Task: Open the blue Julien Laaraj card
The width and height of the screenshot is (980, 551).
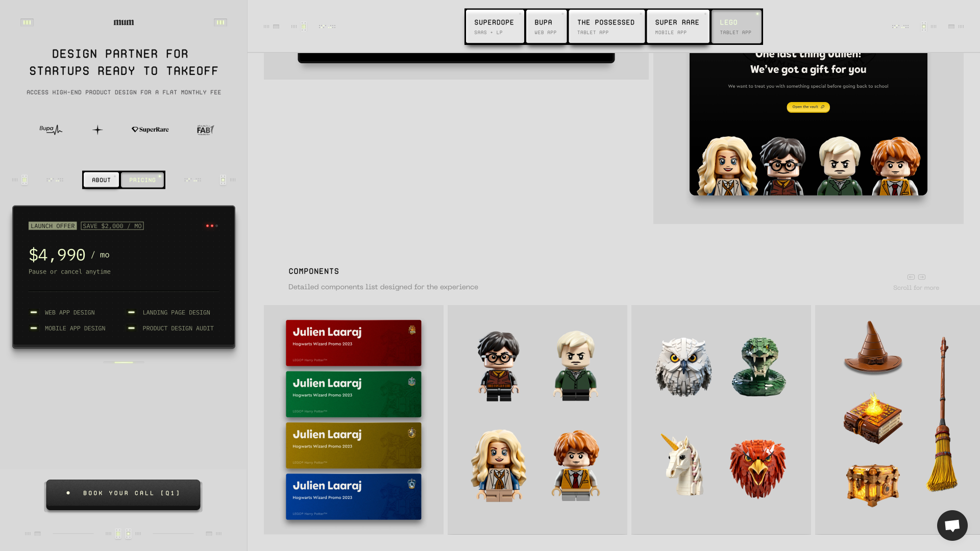Action: point(353,496)
